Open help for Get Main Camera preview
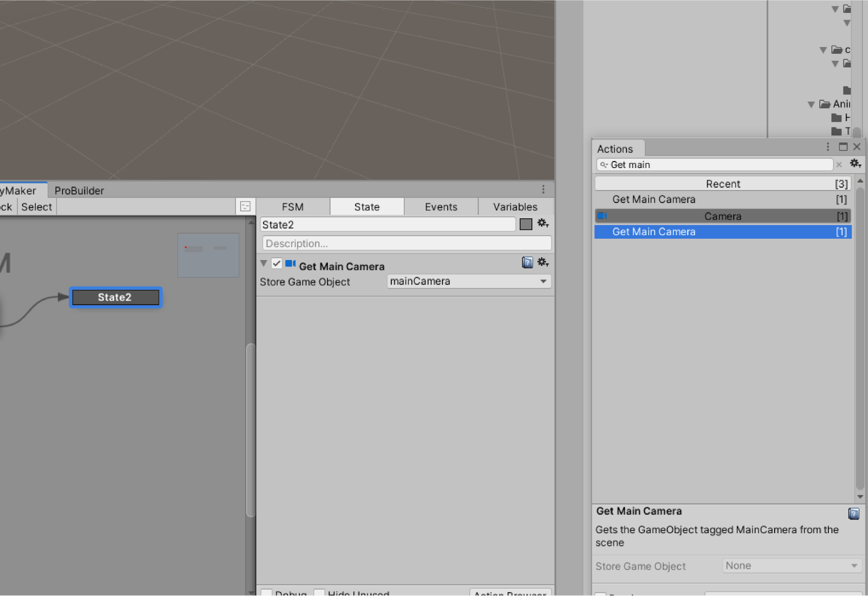 [x=854, y=514]
